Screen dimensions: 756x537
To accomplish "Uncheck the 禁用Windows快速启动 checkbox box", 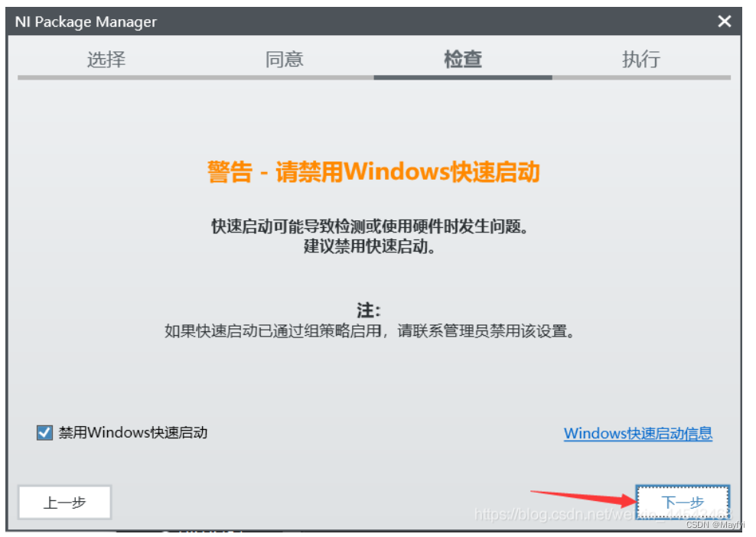I will coord(45,432).
